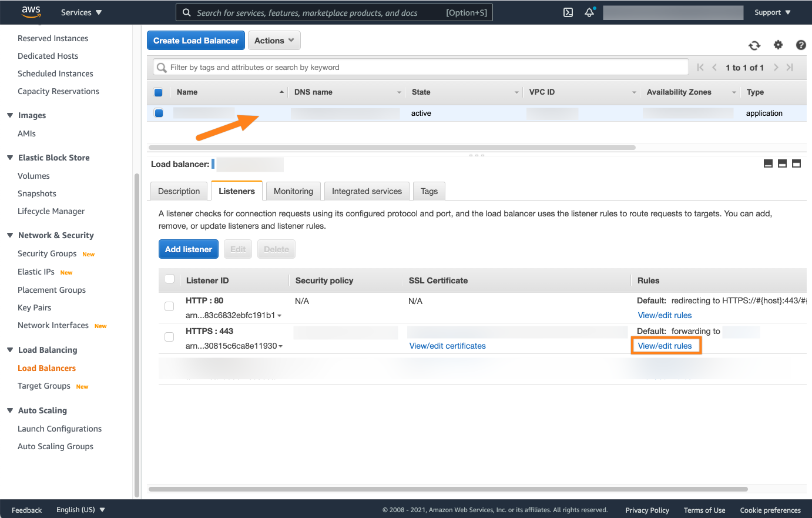Open the settings gear icon
The image size is (812, 518).
click(778, 45)
